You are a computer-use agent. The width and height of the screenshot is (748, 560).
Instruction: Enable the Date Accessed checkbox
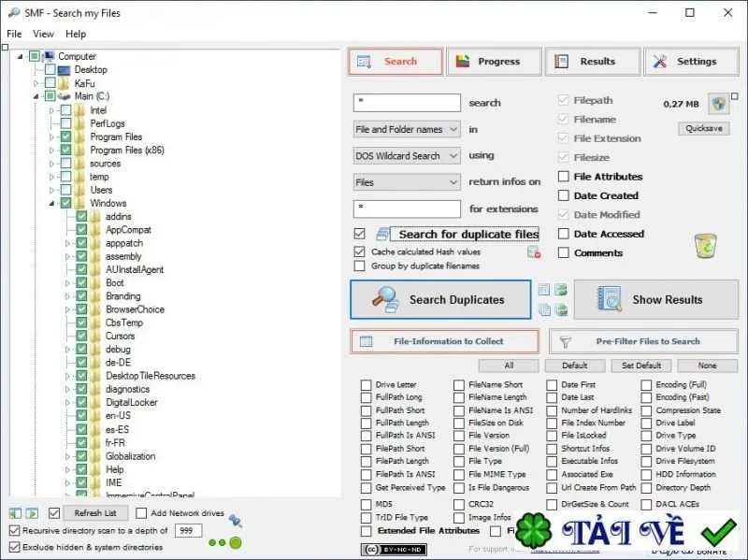(x=564, y=234)
